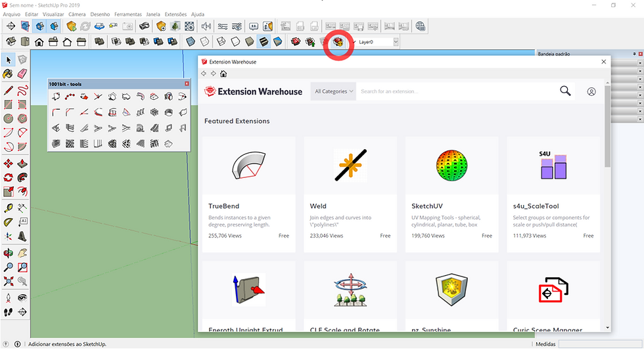Open the TrueBend extension card

point(249,194)
